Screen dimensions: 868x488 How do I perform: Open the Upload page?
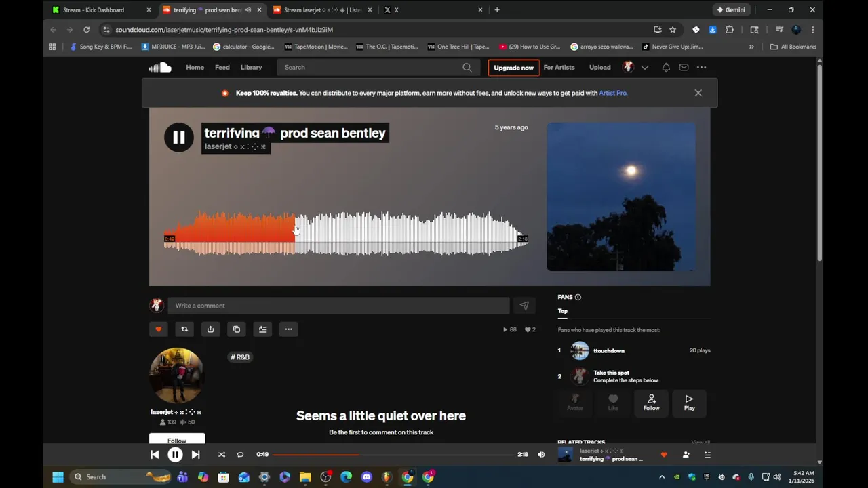pos(599,67)
